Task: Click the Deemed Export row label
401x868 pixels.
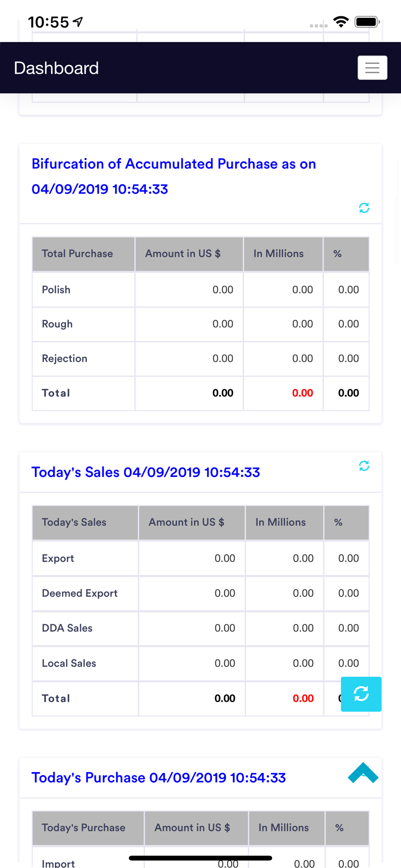Action: click(80, 593)
